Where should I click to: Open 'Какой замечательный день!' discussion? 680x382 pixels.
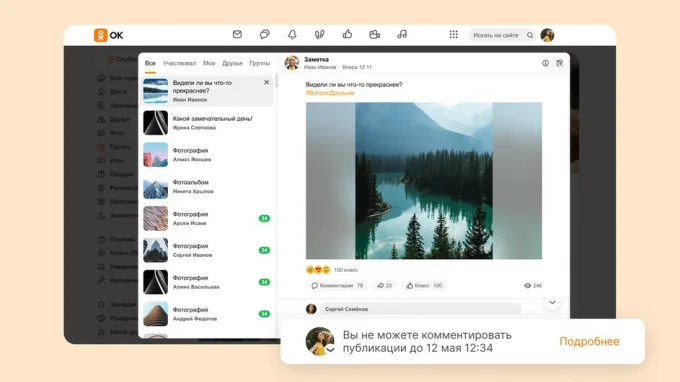point(207,123)
